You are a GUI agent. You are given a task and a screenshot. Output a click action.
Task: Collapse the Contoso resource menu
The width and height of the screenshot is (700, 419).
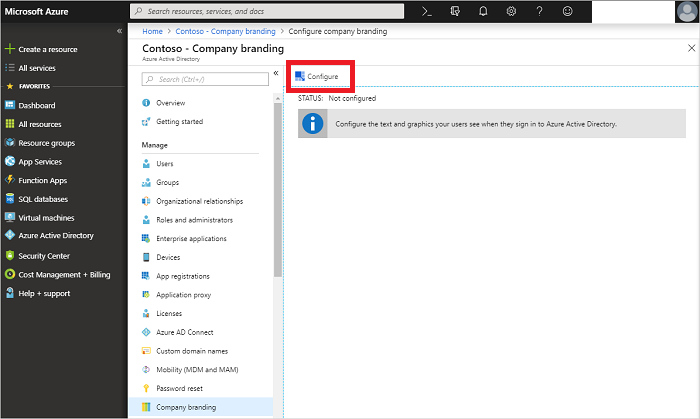[276, 73]
